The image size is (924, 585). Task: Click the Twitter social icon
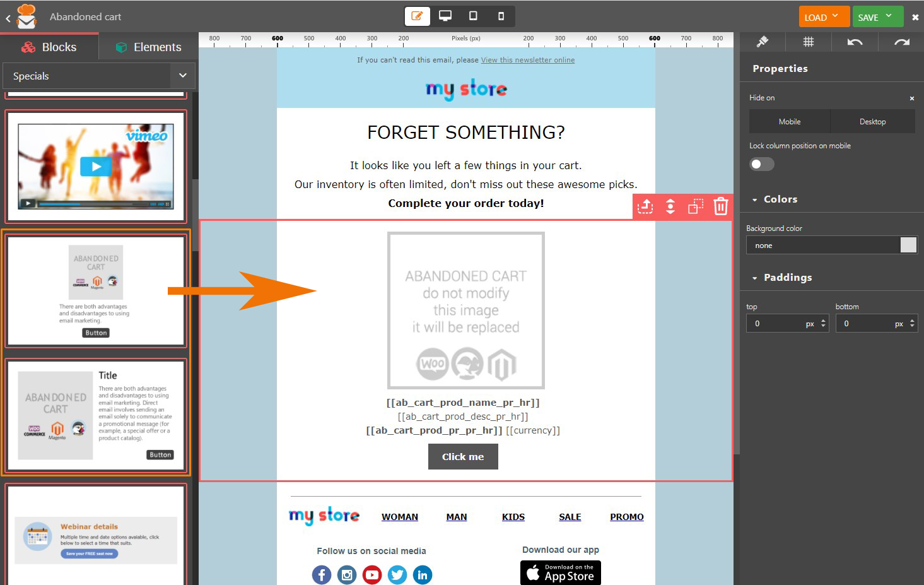[x=397, y=575]
